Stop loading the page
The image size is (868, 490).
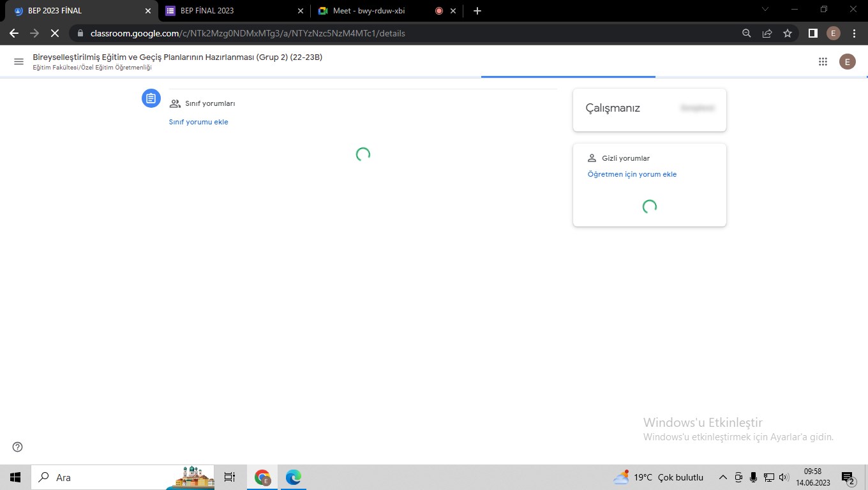(x=55, y=33)
